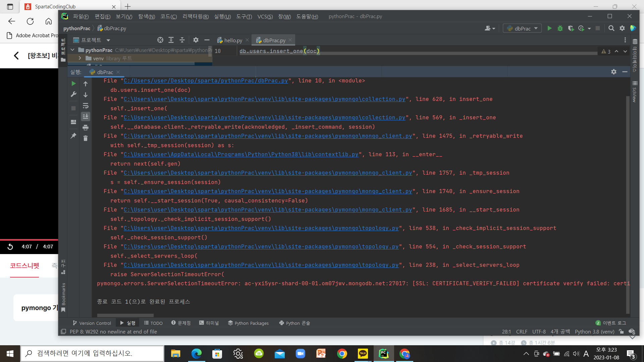Open project panel options gear
Screen dimensions: 644x362
[x=196, y=40]
